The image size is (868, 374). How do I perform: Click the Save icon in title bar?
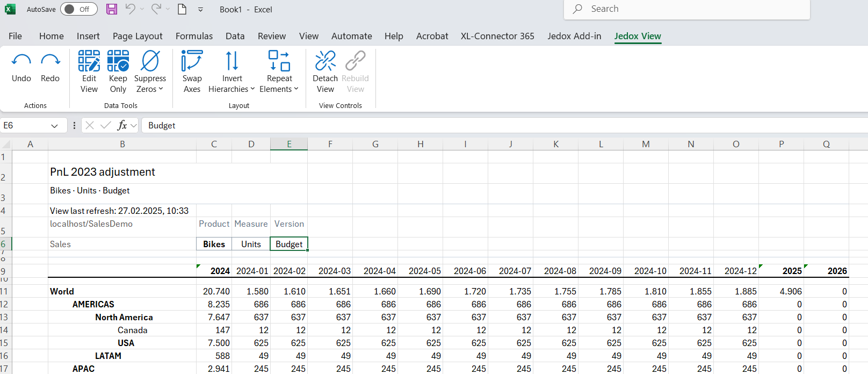112,9
